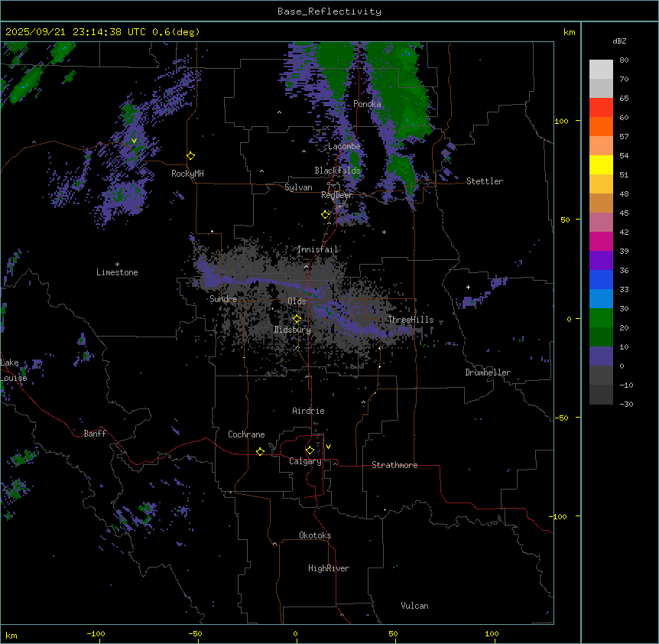Click the white asterisk marker above Limestone
Screen dimensions: 659x644
(x=117, y=264)
